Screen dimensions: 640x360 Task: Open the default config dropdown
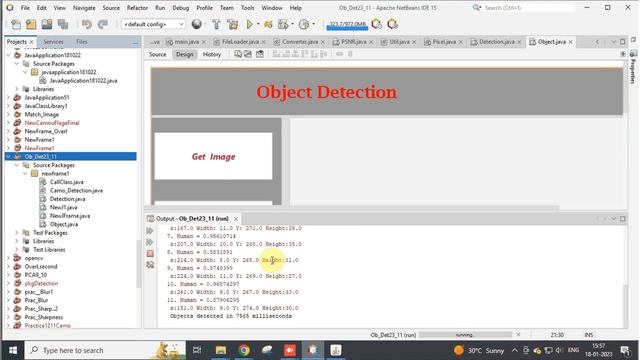153,24
